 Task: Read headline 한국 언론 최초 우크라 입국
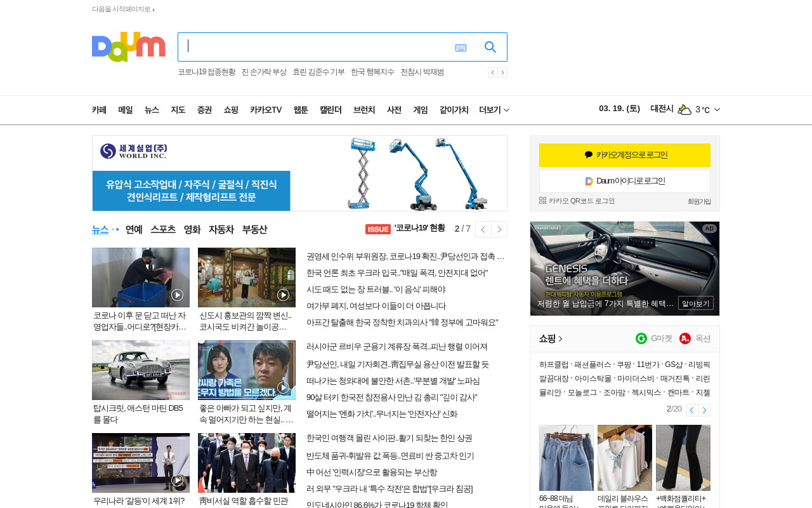(x=397, y=273)
